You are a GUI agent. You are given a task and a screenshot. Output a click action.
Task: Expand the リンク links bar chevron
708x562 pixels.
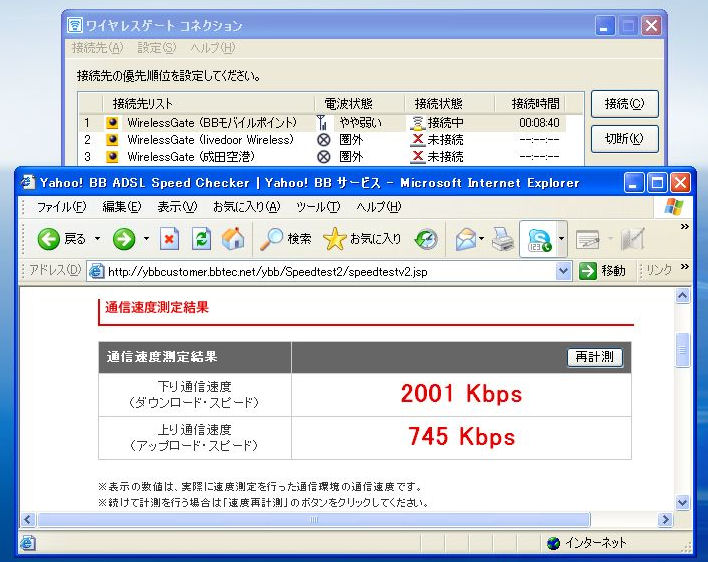tap(685, 267)
